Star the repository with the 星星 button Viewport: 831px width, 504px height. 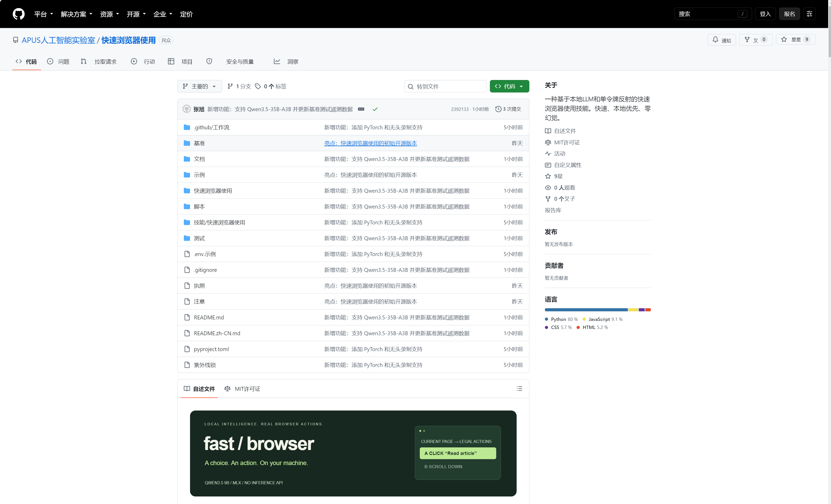[796, 40]
